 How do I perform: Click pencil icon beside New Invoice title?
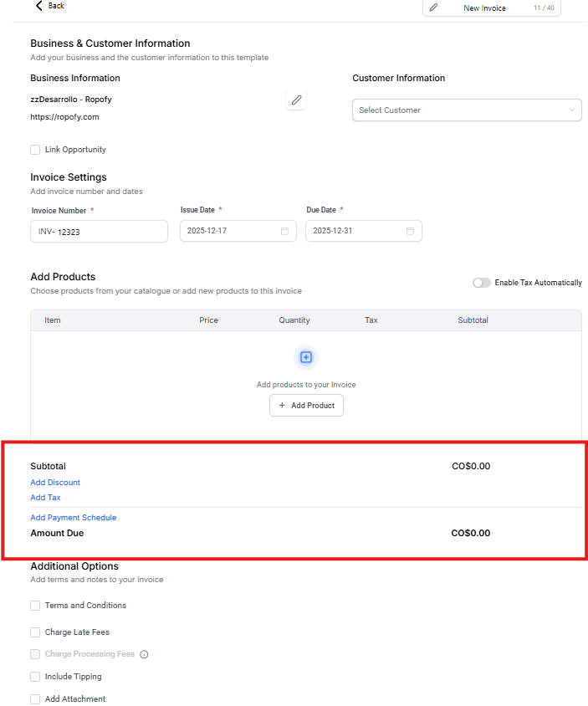(433, 8)
